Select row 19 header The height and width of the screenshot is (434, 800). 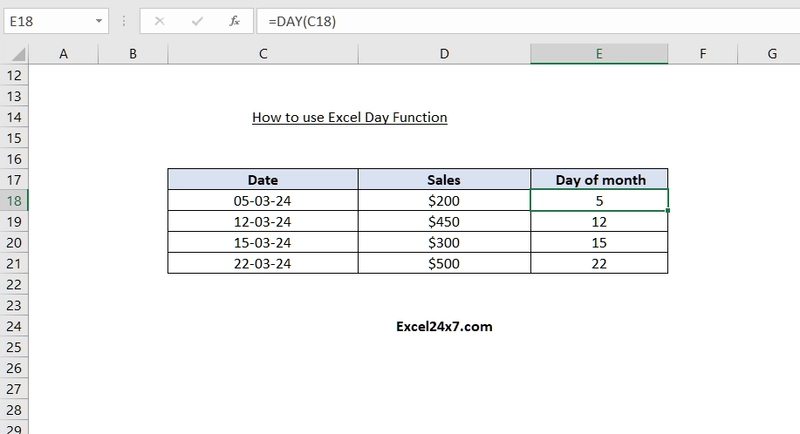click(14, 222)
